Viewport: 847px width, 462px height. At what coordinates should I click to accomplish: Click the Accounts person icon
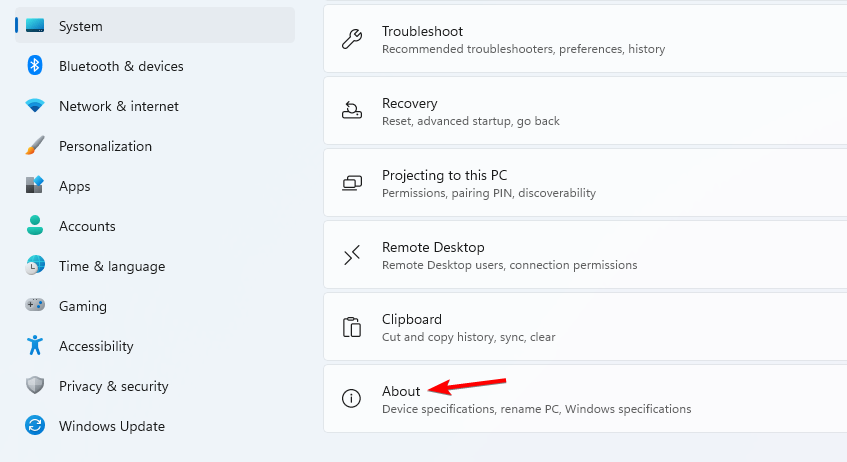click(35, 225)
